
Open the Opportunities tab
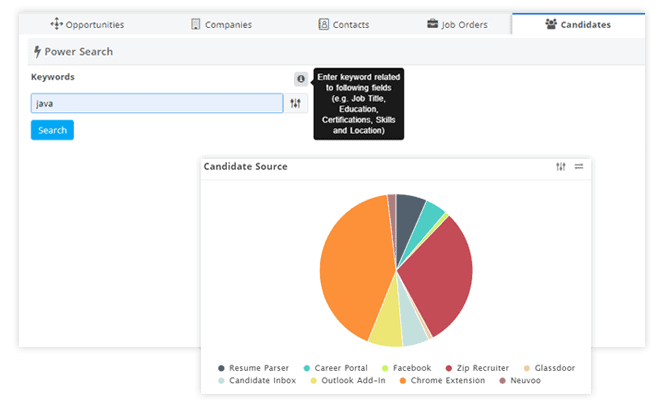(87, 24)
